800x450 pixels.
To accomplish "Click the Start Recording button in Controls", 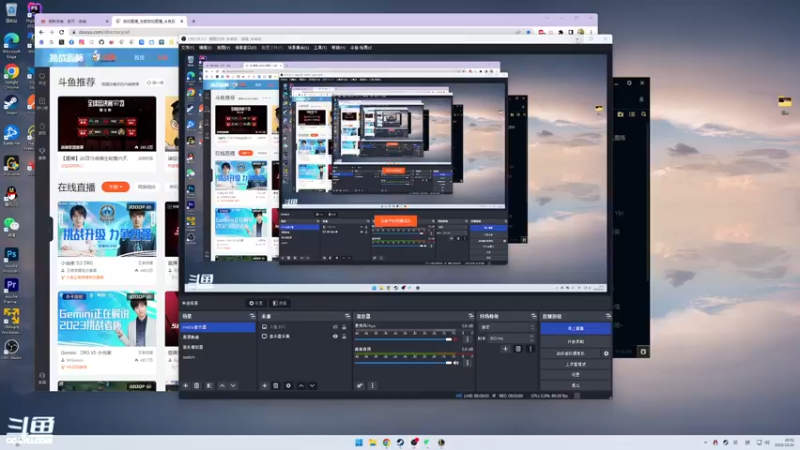I will (x=576, y=341).
